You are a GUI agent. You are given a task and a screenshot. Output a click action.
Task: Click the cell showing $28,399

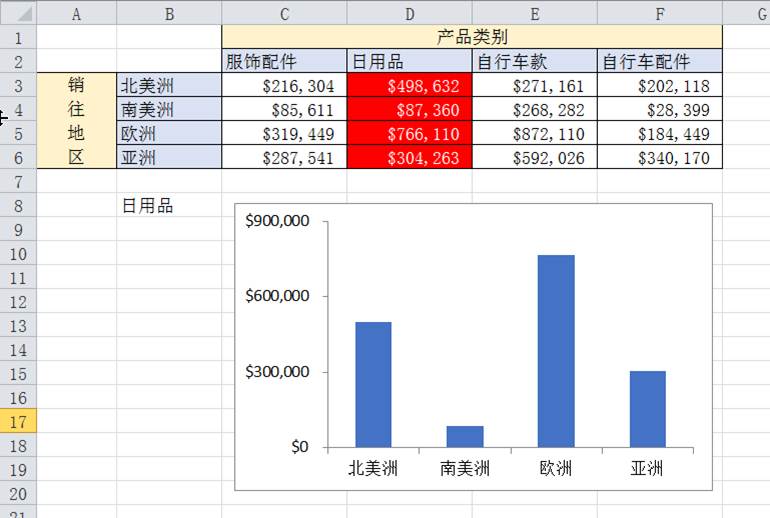pos(659,110)
